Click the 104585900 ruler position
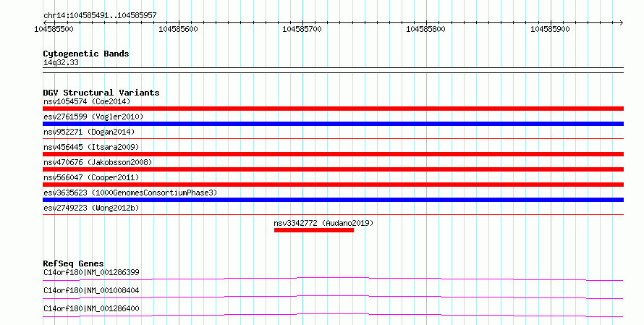 550,29
